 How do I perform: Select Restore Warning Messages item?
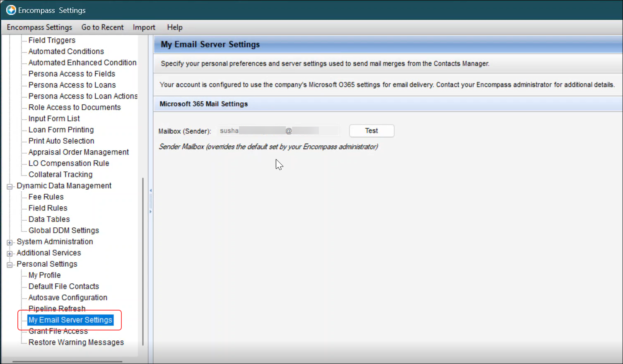pos(76,342)
